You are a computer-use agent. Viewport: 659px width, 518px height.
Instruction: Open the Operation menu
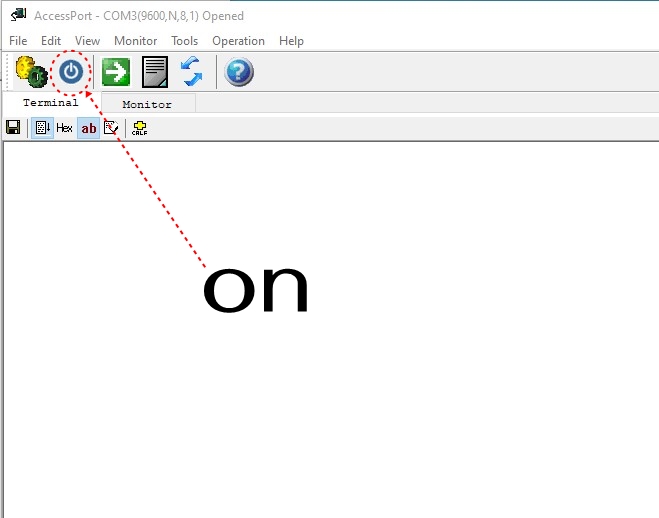[x=238, y=41]
